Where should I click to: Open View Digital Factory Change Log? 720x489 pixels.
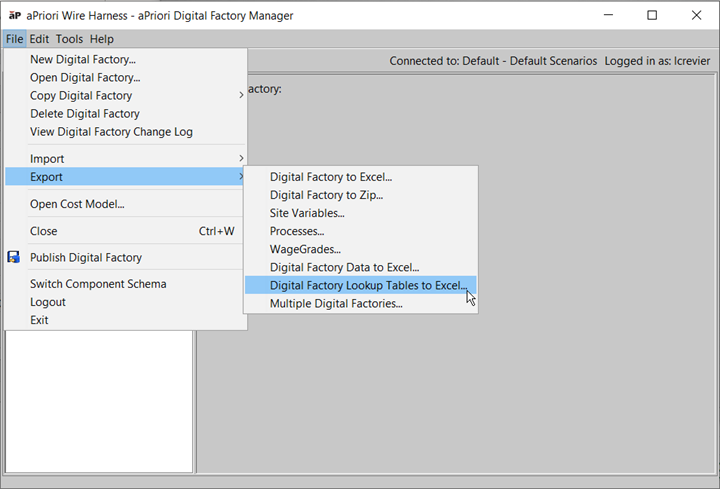(125, 132)
